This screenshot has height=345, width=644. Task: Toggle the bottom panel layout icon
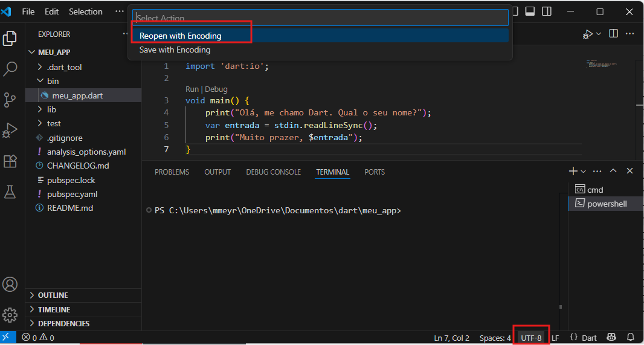tap(530, 11)
